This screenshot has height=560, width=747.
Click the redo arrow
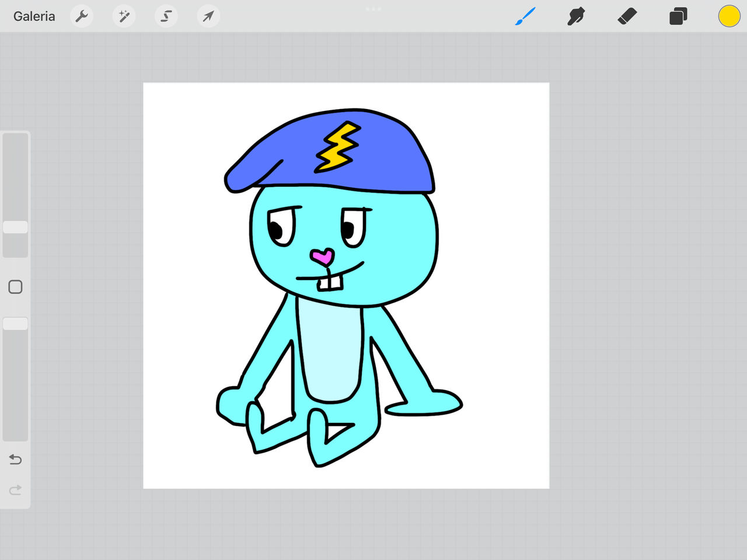coord(15,489)
